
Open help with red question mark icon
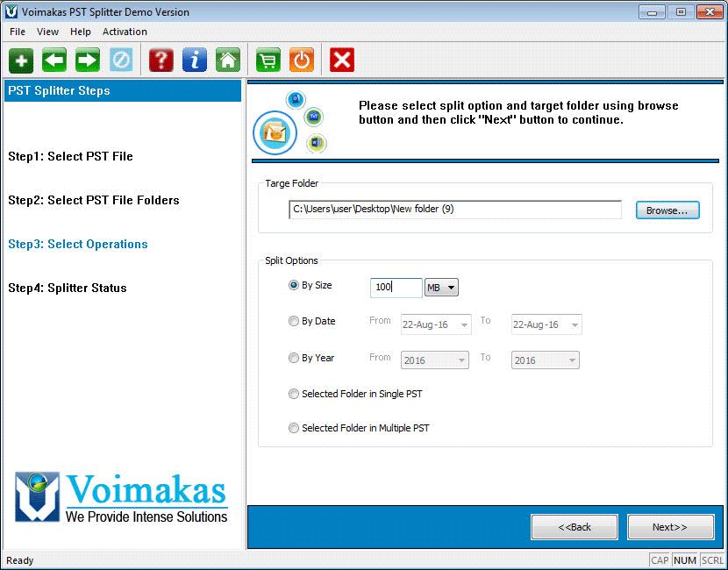pos(161,61)
